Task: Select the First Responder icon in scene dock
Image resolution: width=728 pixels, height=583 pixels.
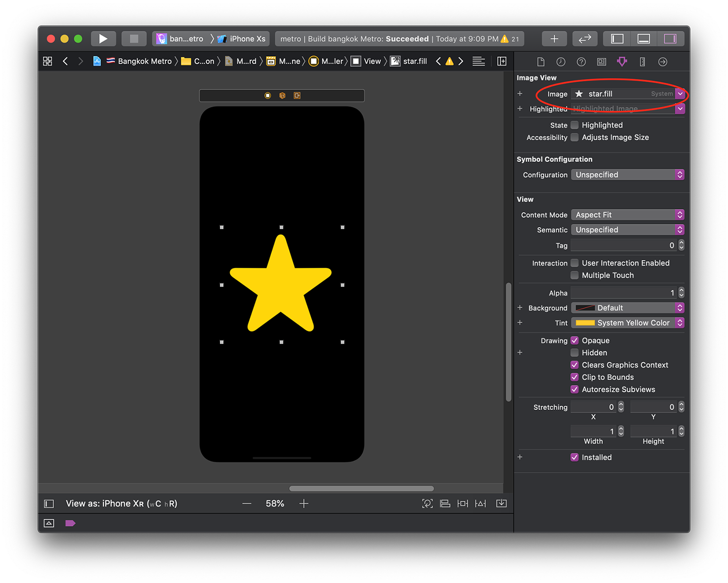Action: (282, 96)
